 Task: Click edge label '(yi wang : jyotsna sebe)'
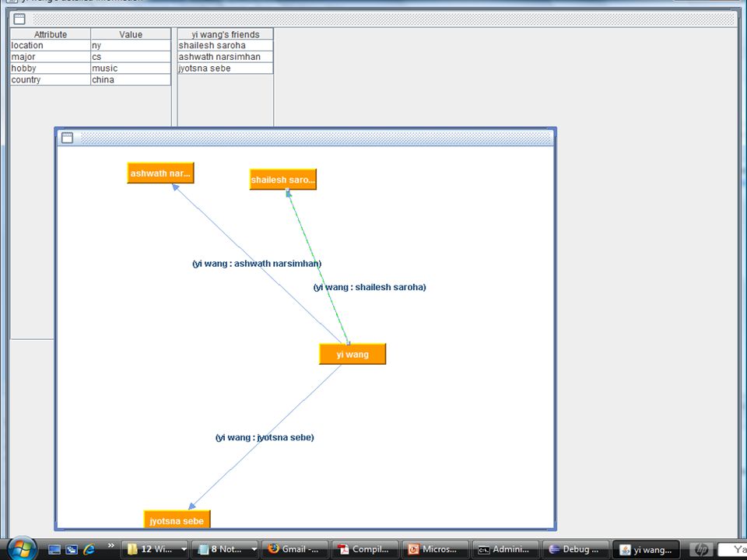pos(265,437)
